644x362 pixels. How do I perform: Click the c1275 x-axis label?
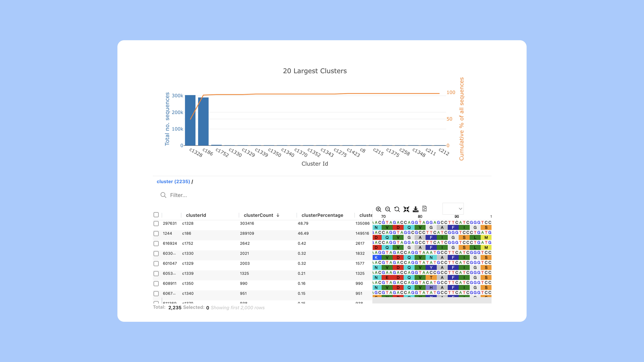click(x=340, y=153)
